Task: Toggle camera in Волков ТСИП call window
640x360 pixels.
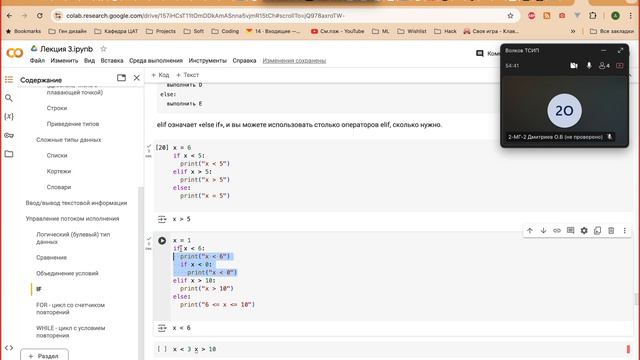Action: tap(574, 65)
